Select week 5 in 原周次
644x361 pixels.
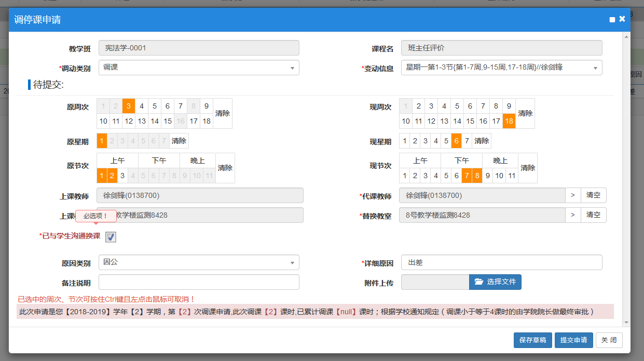coord(155,106)
